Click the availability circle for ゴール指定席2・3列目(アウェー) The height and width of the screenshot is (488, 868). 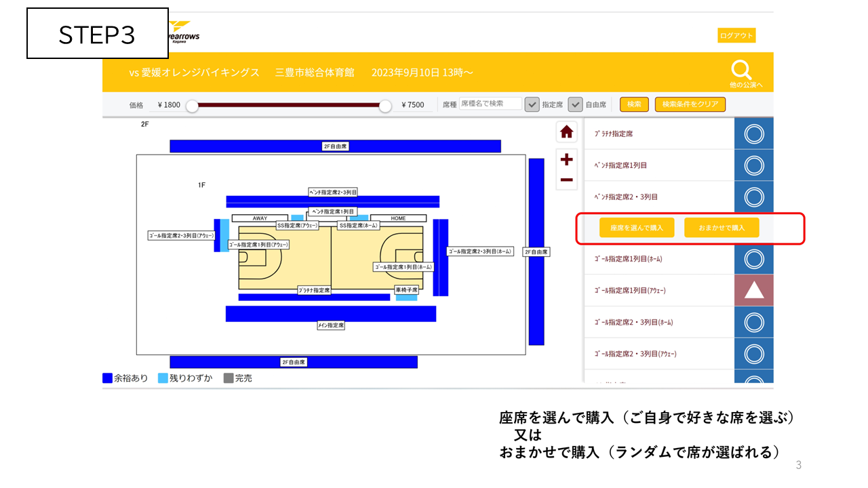click(x=754, y=354)
